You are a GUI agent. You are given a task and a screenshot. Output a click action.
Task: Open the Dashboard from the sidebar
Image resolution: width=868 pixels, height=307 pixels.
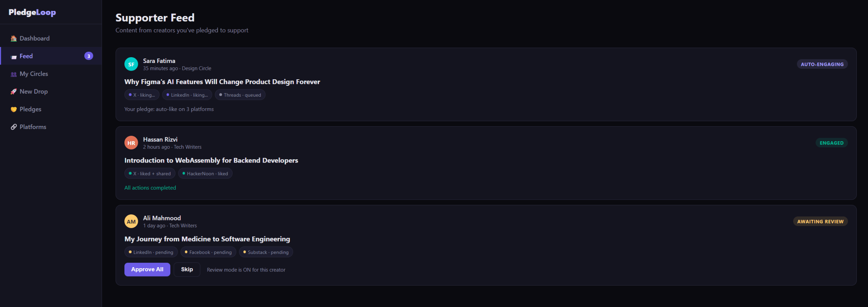(34, 38)
